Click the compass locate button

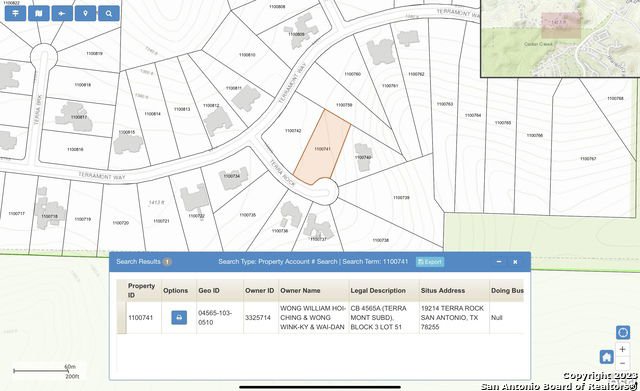(x=622, y=333)
